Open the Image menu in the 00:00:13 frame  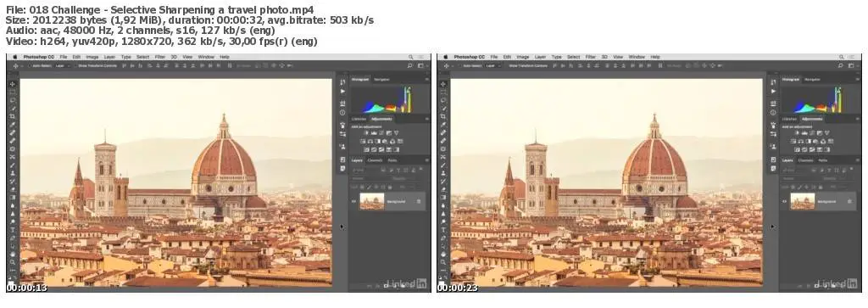pos(92,57)
